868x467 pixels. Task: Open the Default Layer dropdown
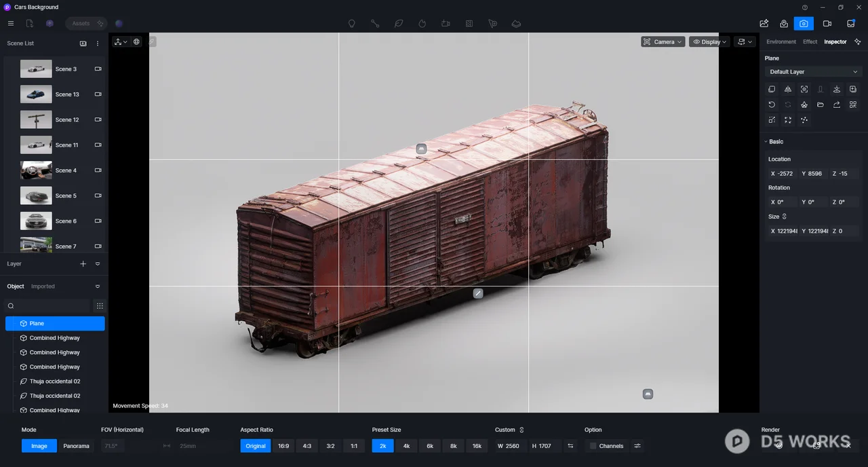point(813,71)
